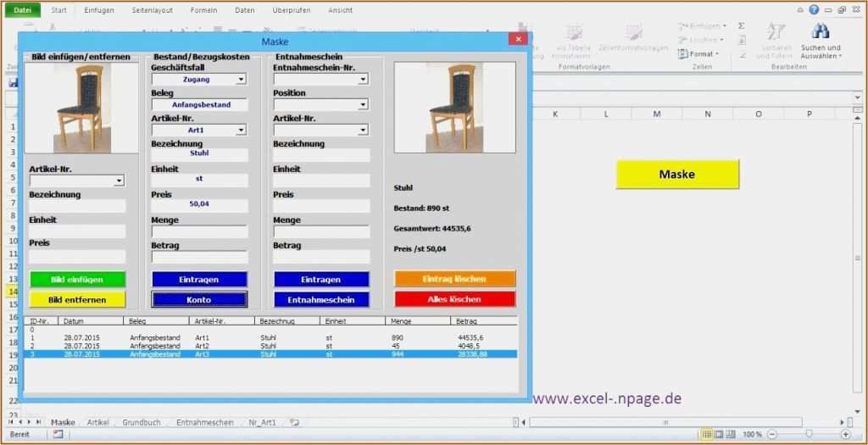Click the Excel Help question mark icon

(x=813, y=9)
